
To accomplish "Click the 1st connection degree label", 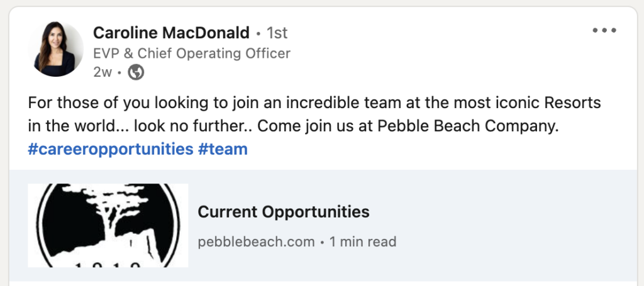I will coord(277,32).
